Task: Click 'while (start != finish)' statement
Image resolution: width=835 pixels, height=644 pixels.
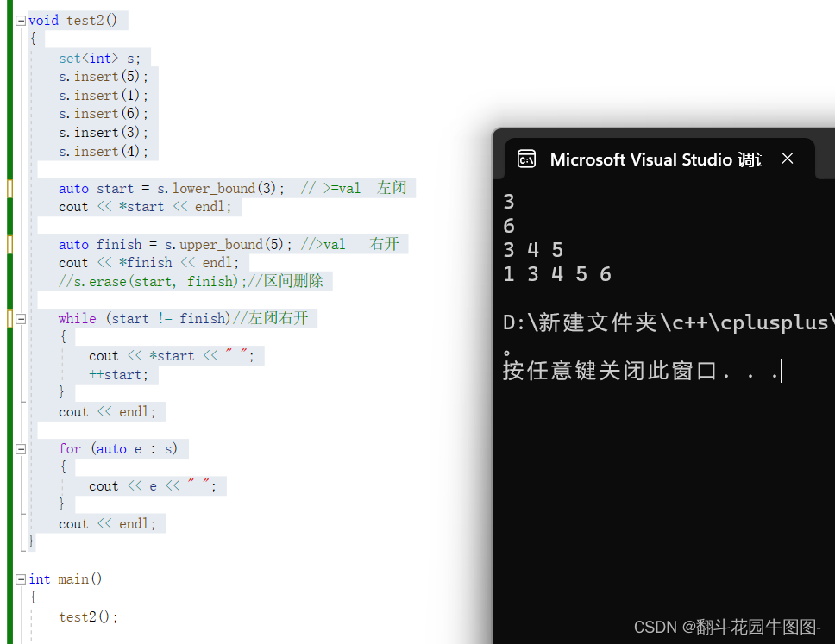Action: pos(144,318)
